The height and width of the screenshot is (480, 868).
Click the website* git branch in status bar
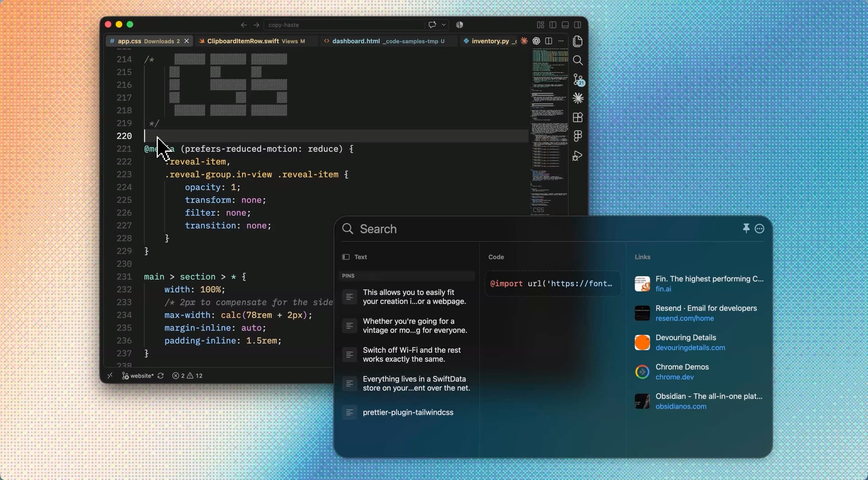[x=138, y=375]
